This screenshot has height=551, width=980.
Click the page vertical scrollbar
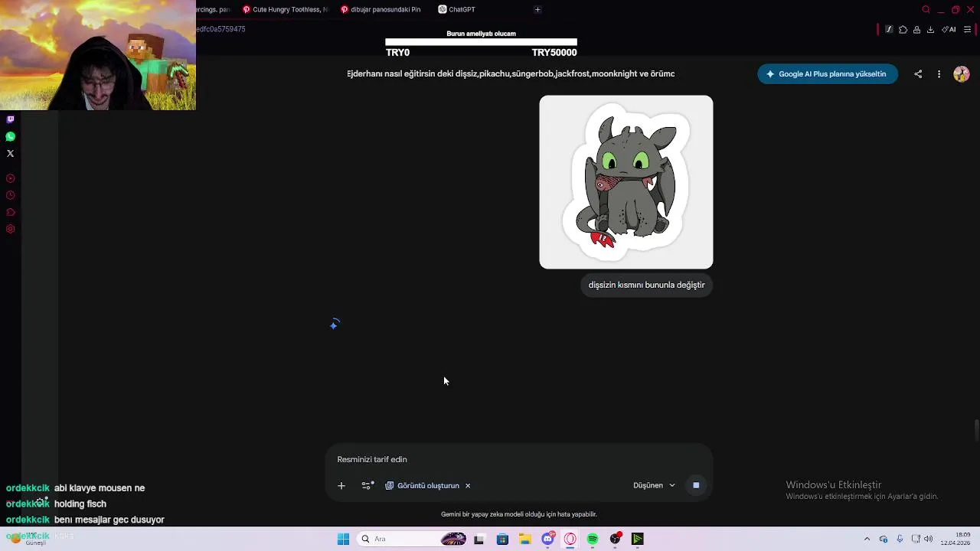976,430
